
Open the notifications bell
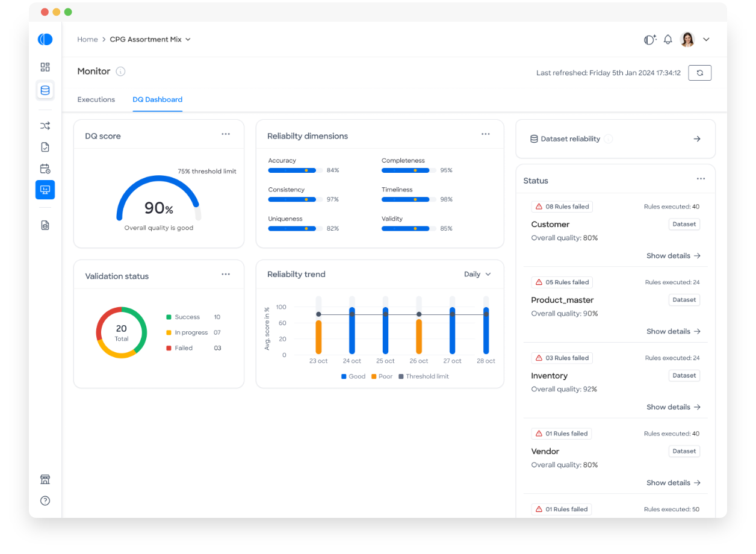pos(668,40)
